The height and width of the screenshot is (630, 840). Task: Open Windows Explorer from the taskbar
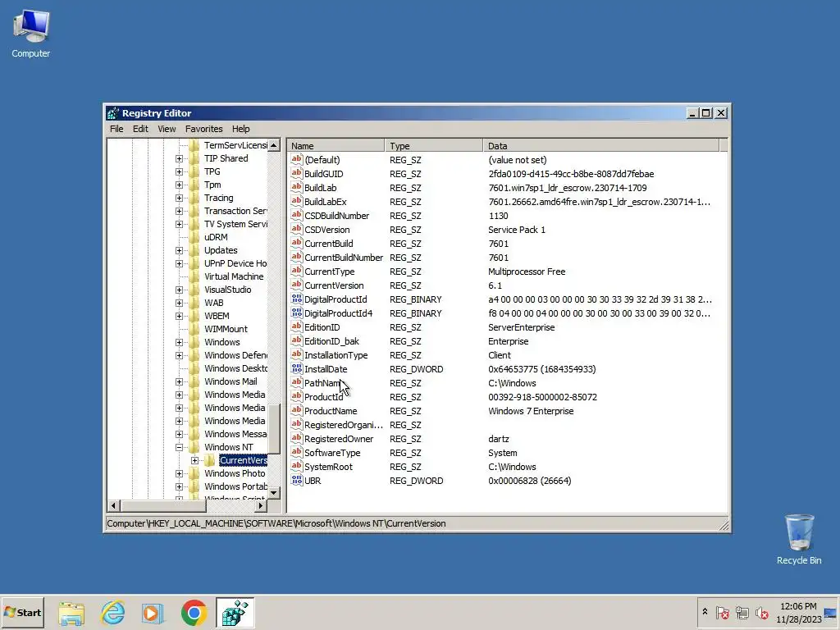(71, 612)
